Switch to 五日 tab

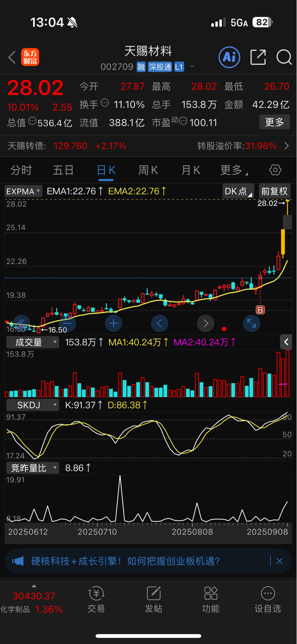tap(63, 170)
